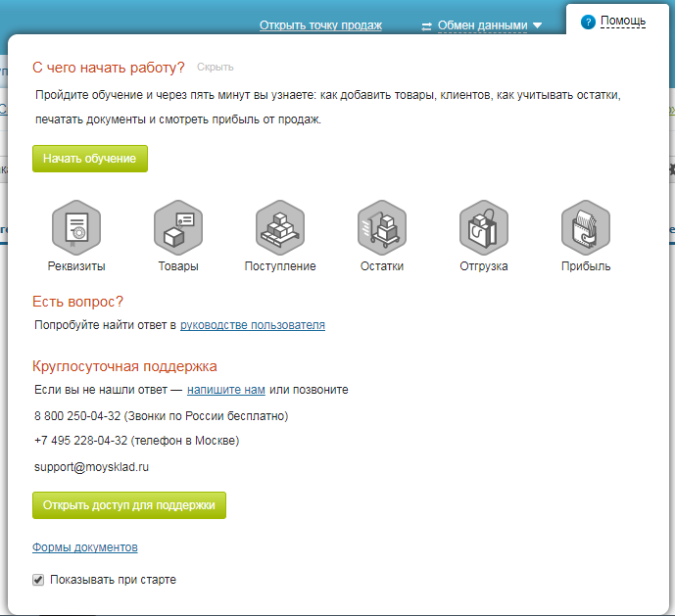Screen dimensions: 675x616
Task: Open the Формы документов link
Action: click(x=85, y=547)
